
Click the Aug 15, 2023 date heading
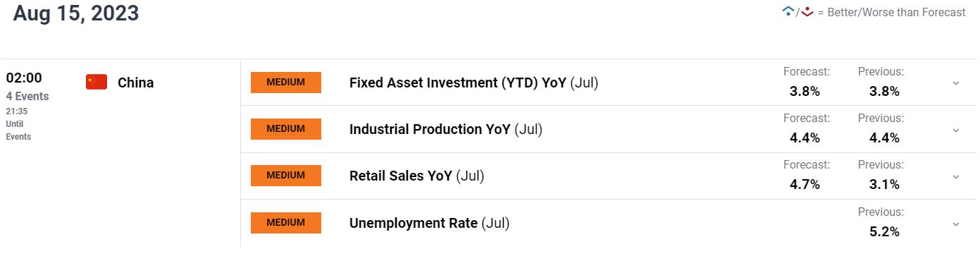tap(76, 13)
